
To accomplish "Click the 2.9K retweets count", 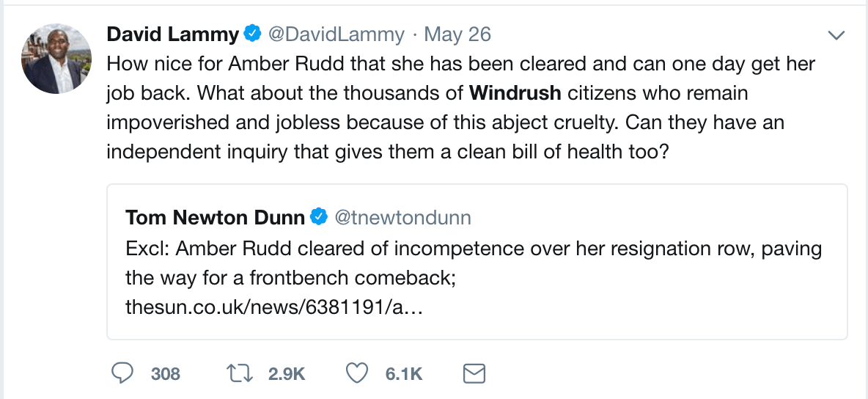I will point(287,374).
